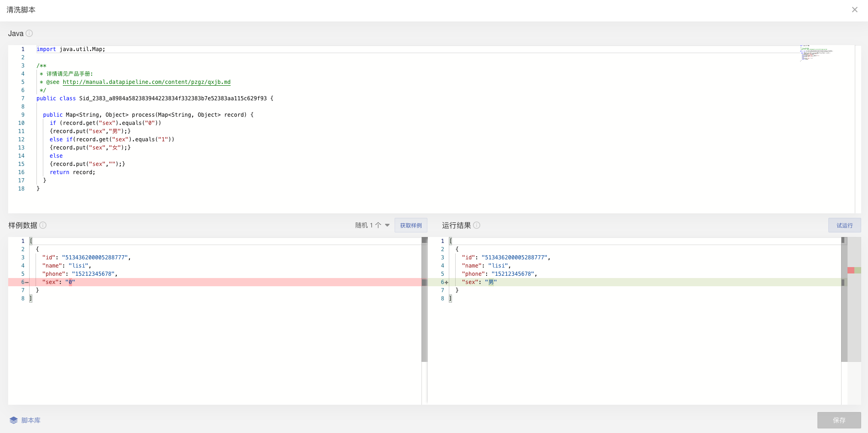Click the "return record;" line in Java editor
This screenshot has height=433, width=868.
tap(72, 172)
